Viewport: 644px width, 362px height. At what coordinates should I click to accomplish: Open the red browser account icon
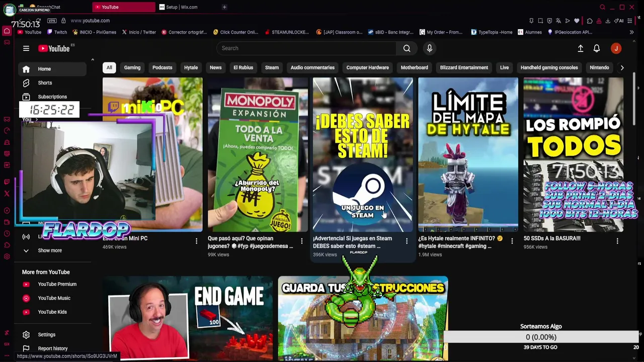[x=599, y=21]
